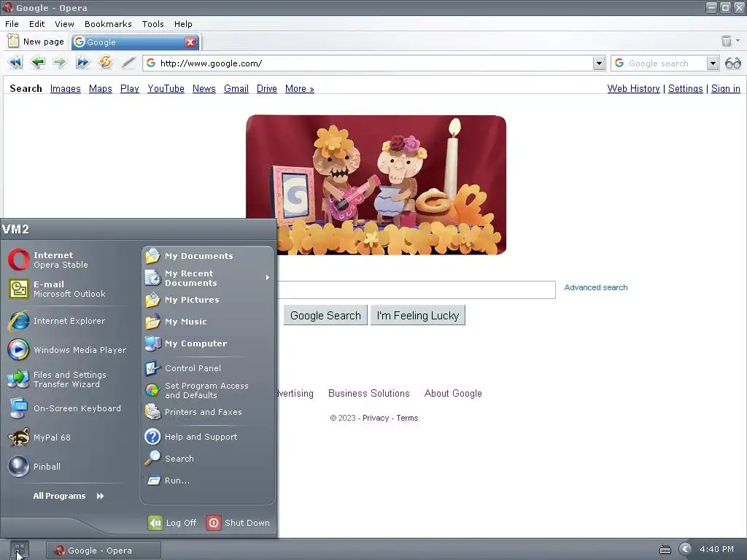
Task: Click the I'm Feeling Lucky button
Action: pos(418,315)
